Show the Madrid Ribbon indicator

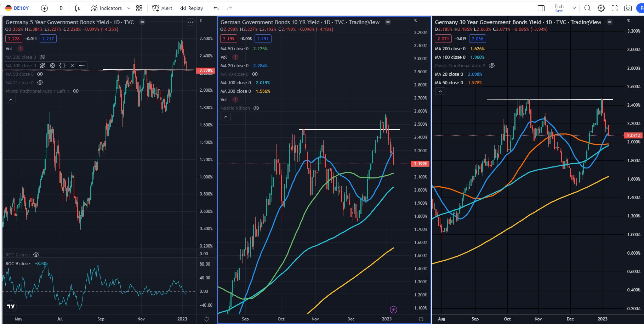pos(256,108)
